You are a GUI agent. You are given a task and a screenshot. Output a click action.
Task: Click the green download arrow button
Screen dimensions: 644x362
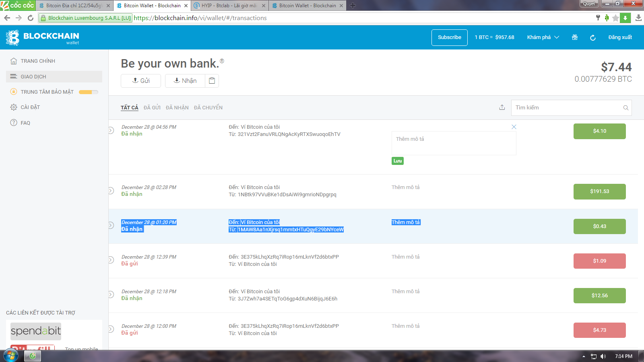[x=625, y=18]
